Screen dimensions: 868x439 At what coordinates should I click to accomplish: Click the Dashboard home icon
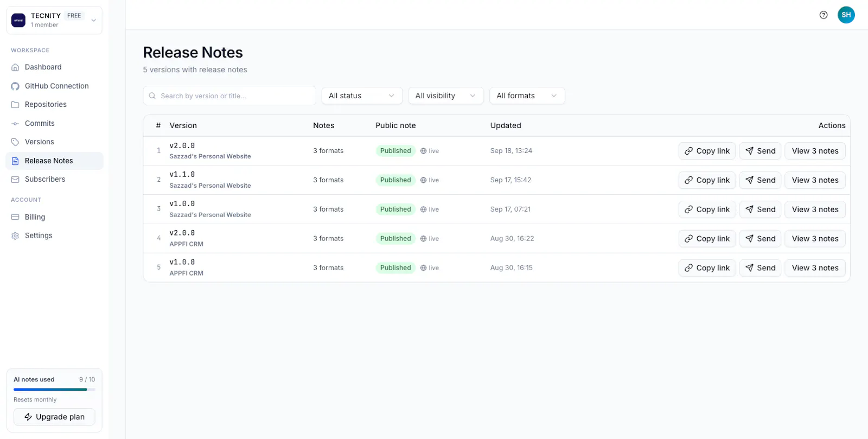click(15, 67)
